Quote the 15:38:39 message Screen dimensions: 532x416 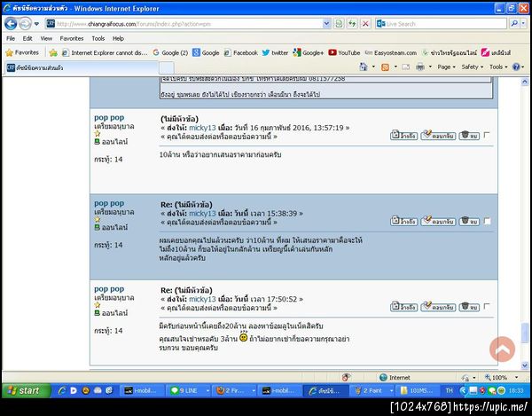(403, 221)
